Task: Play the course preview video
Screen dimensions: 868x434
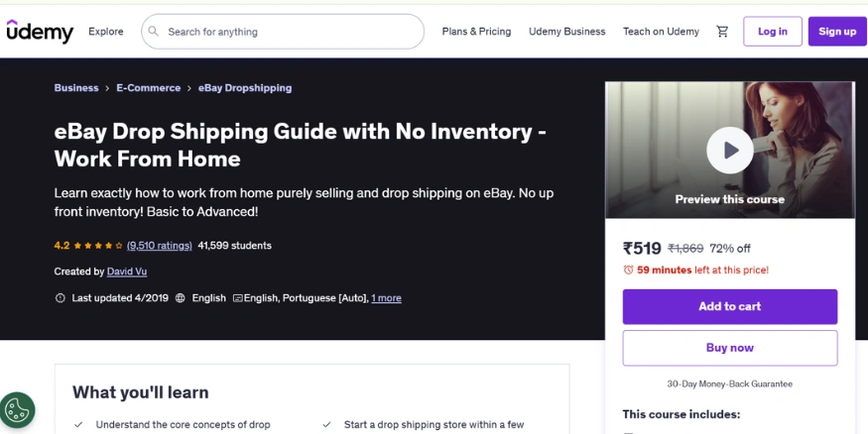Action: pyautogui.click(x=729, y=151)
